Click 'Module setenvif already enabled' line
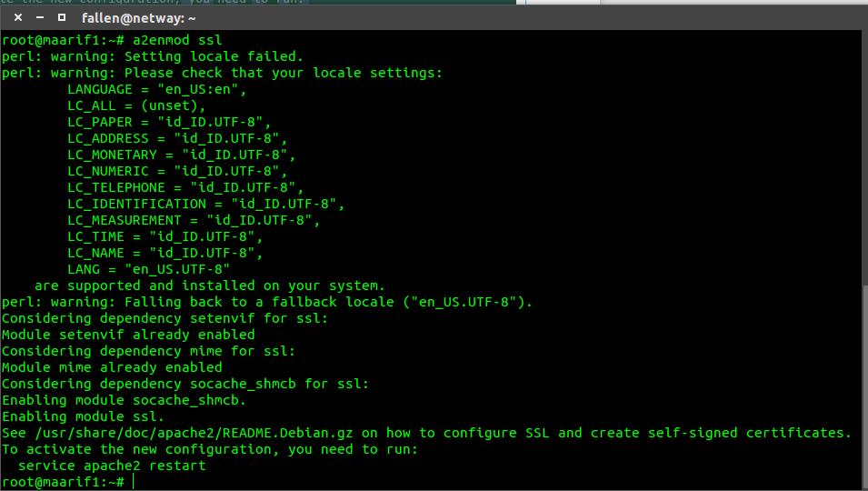 point(128,335)
